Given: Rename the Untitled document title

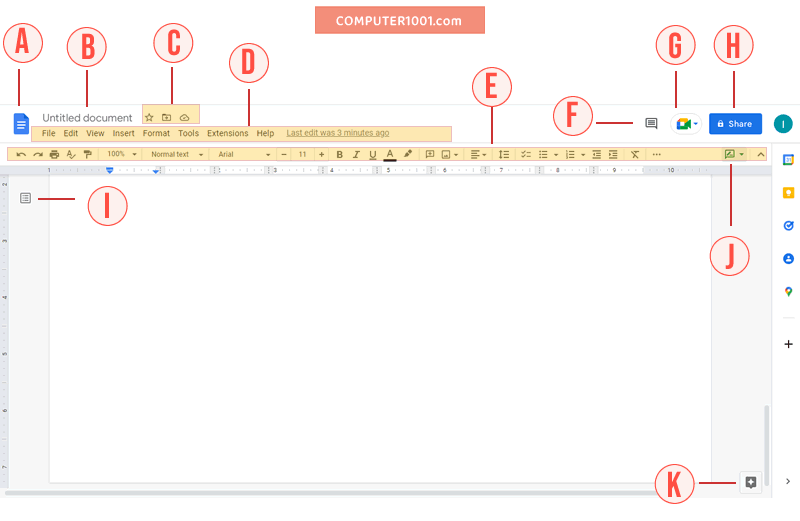Looking at the screenshot, I should [87, 118].
